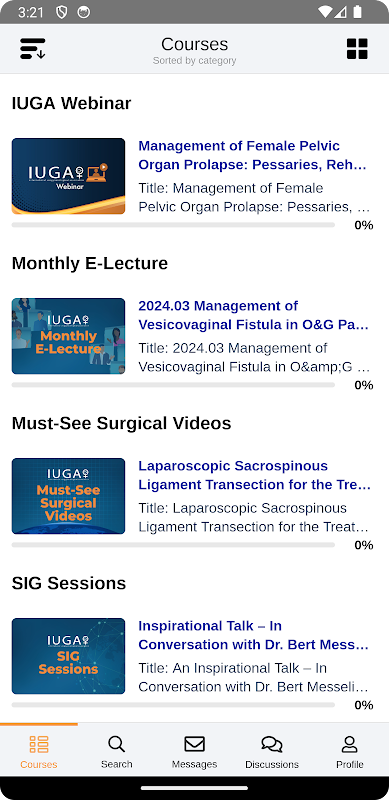Select the Courses list icon

point(39,744)
